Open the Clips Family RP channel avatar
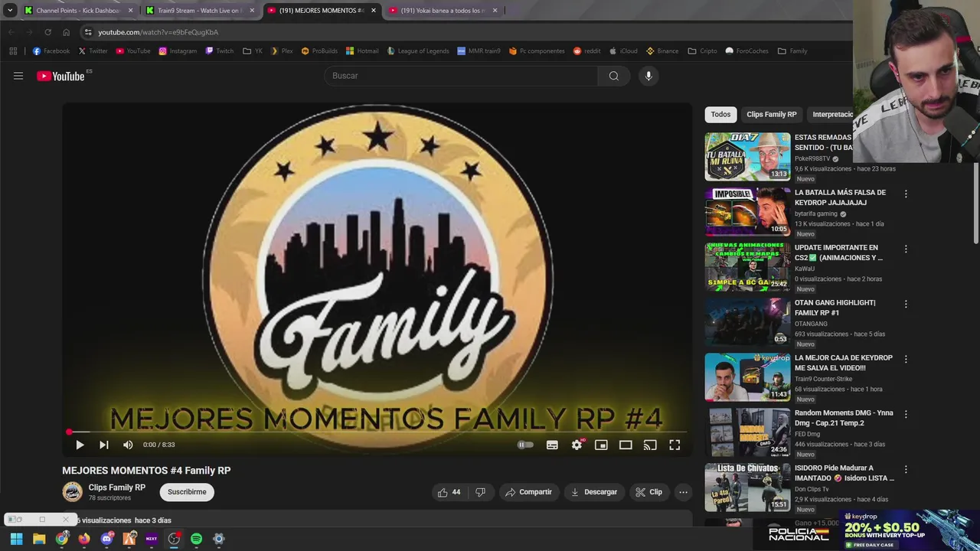The height and width of the screenshot is (551, 980). click(x=72, y=491)
